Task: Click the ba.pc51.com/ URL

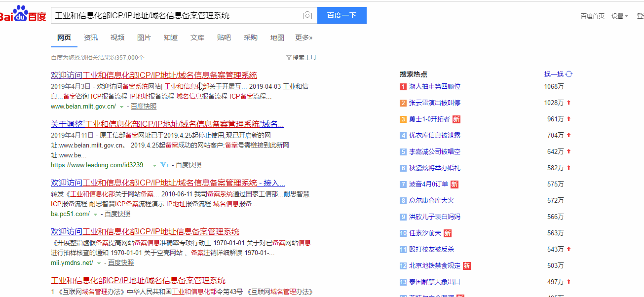Action: [x=71, y=214]
